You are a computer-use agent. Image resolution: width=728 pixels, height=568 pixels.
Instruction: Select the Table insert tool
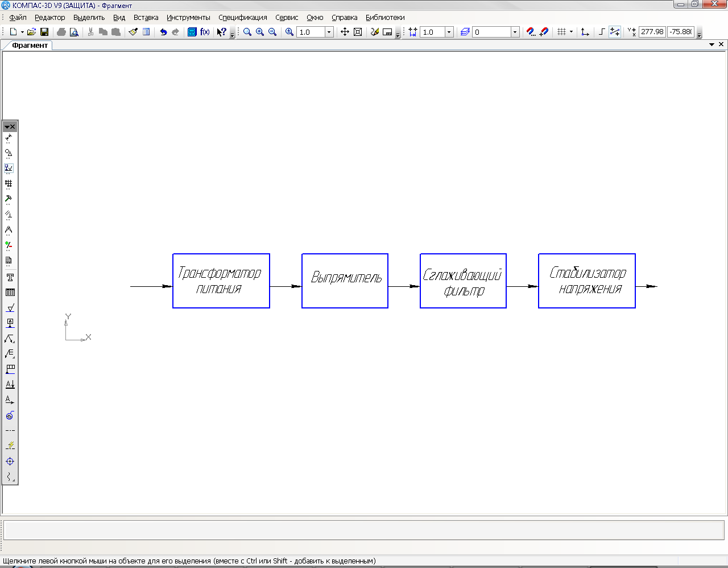10,293
